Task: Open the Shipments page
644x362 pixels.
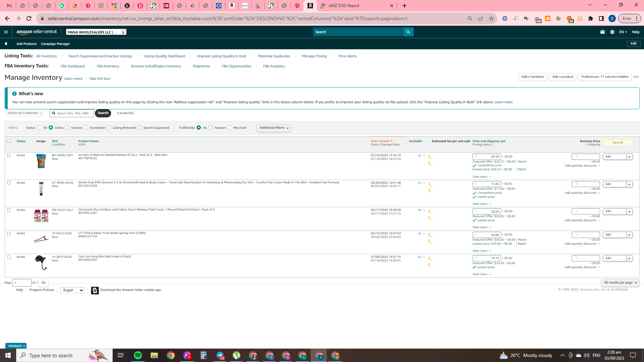Action: point(201,66)
